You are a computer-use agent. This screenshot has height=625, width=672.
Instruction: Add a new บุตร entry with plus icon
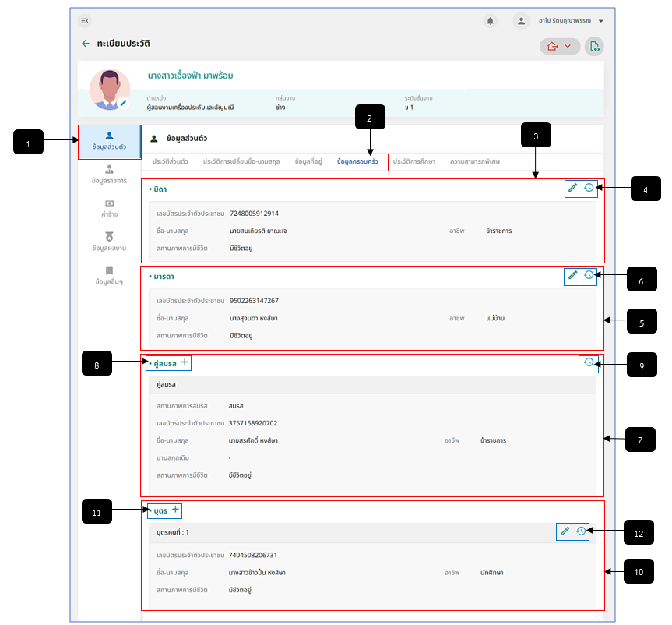pos(175,510)
